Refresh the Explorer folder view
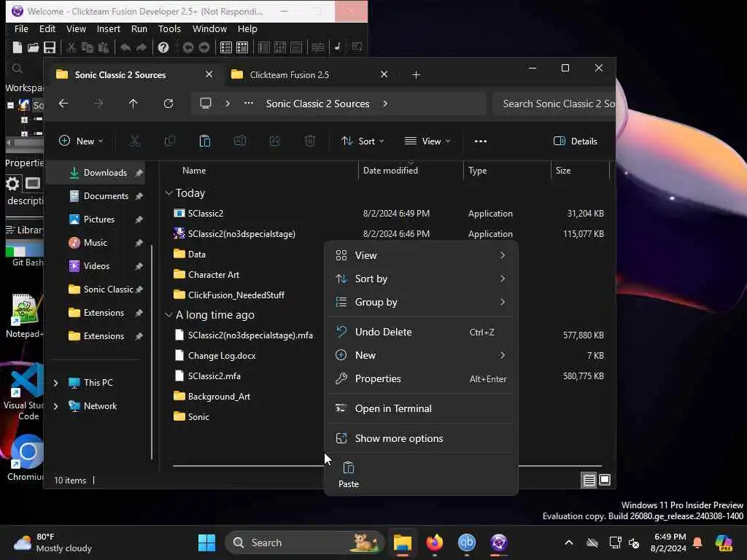This screenshot has width=747, height=560. (x=169, y=104)
